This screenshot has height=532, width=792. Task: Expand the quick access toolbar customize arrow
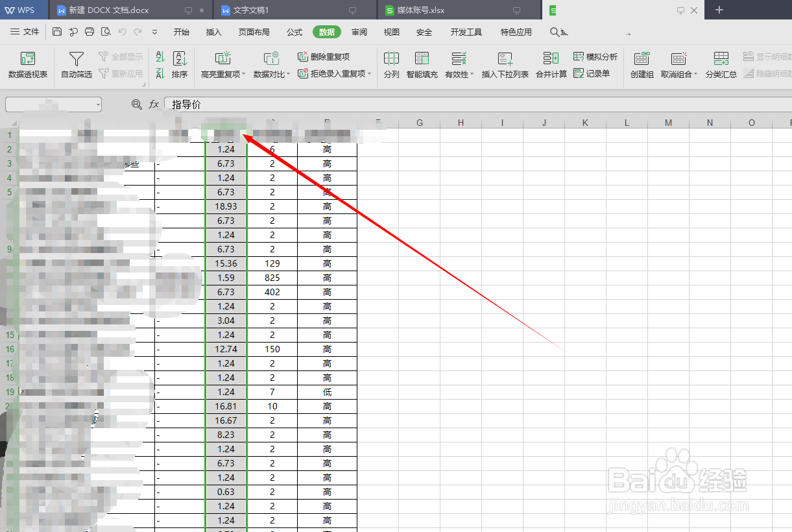click(x=154, y=32)
